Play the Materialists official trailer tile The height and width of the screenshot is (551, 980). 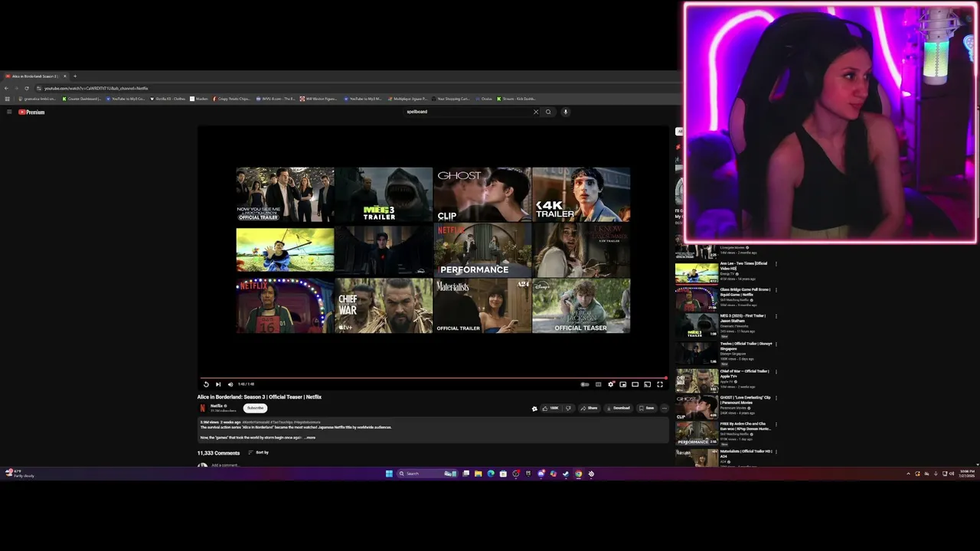coord(482,305)
